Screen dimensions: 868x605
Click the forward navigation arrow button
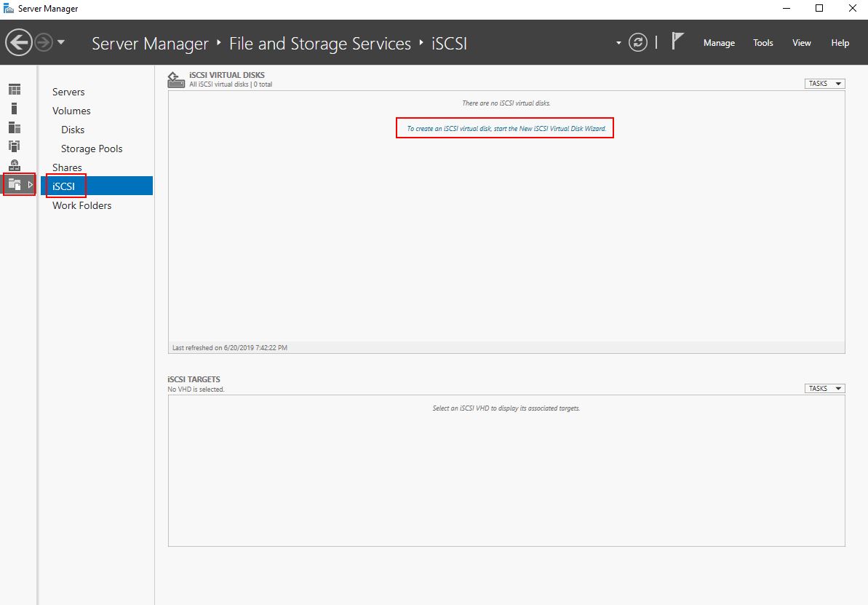click(44, 43)
